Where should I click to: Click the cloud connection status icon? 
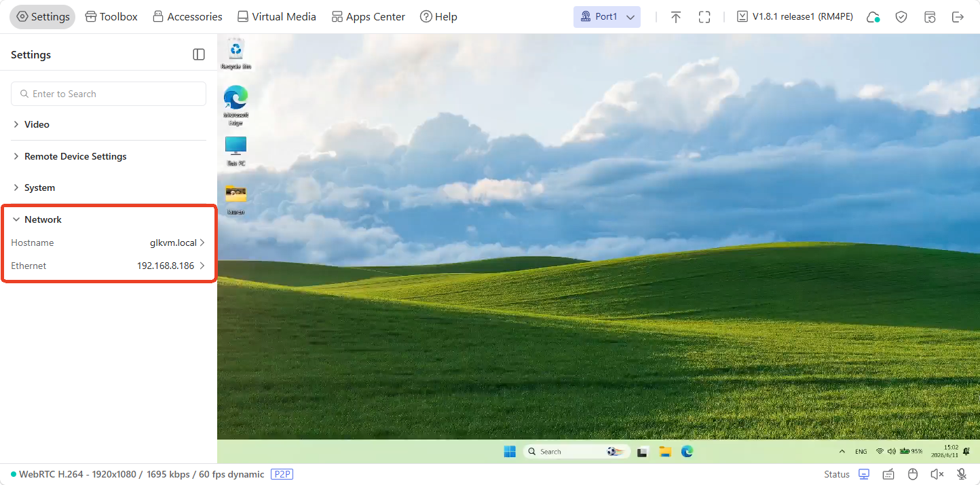873,17
